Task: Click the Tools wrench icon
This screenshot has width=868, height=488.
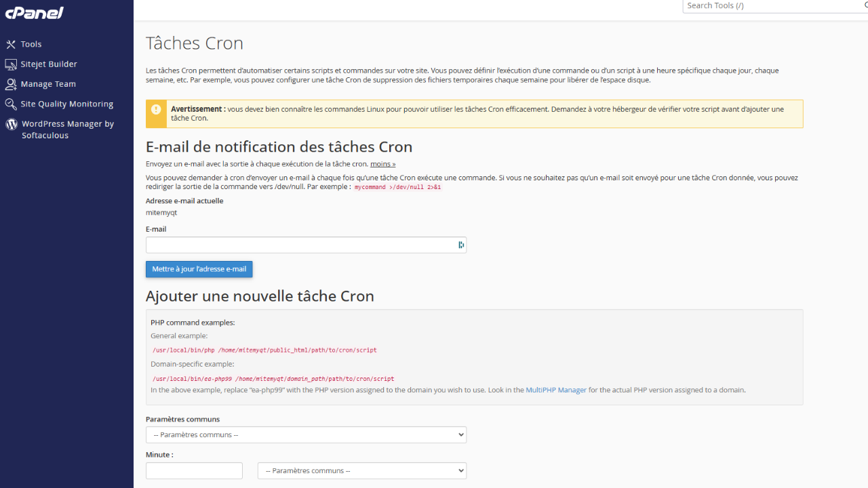Action: [x=11, y=44]
